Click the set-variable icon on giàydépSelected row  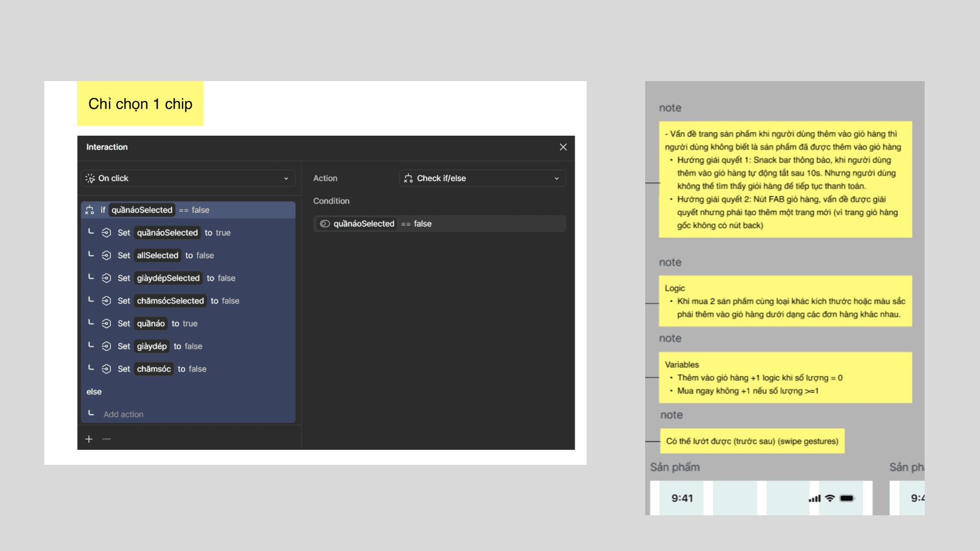tap(106, 278)
